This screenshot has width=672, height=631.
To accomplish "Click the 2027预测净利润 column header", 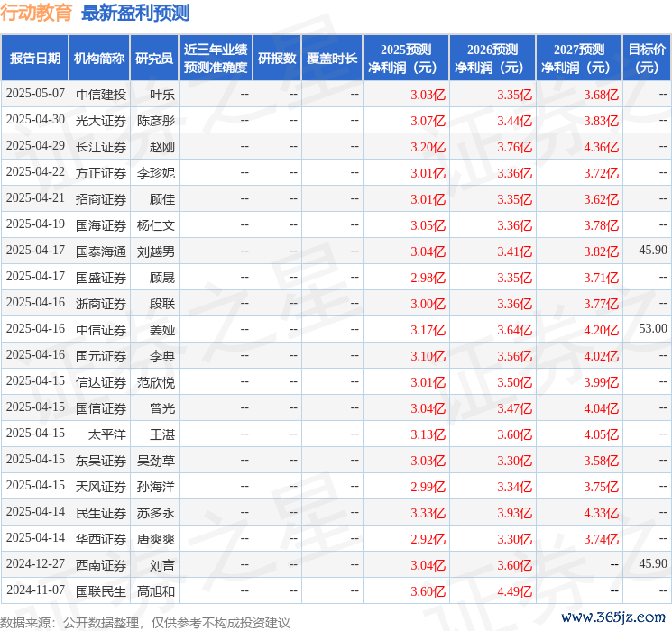I will click(579, 59).
